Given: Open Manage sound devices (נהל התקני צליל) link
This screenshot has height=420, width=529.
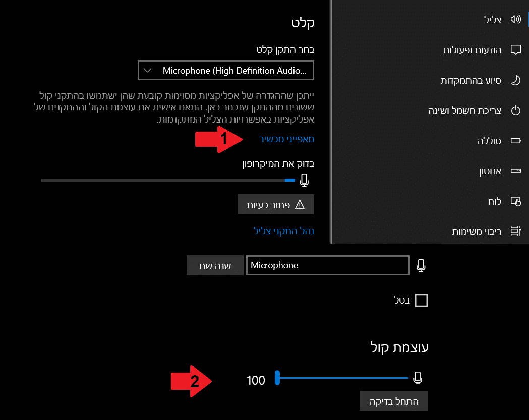Looking at the screenshot, I should tap(283, 231).
